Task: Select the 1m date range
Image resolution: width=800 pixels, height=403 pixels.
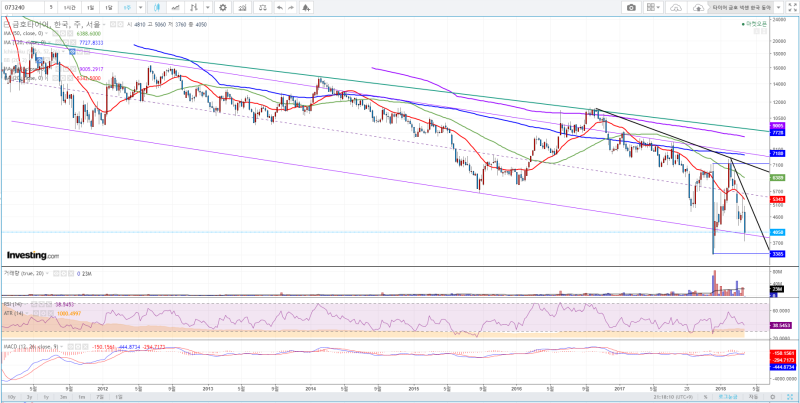Action: [x=82, y=397]
